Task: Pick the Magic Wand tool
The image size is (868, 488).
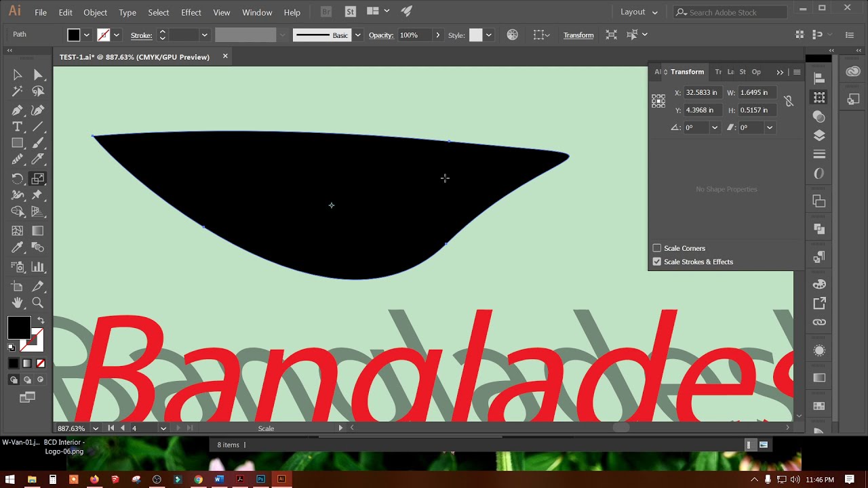Action: pyautogui.click(x=18, y=91)
